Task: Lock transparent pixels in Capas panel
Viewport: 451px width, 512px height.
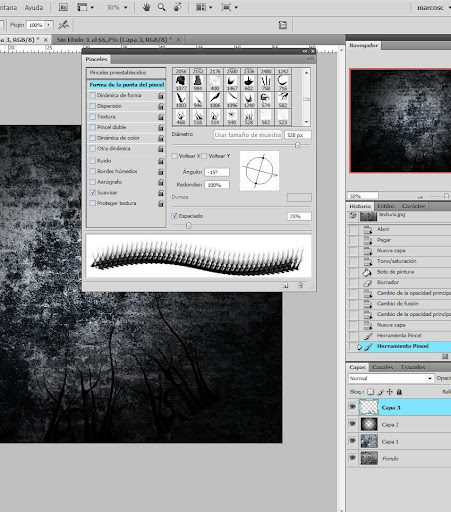Action: pos(371,392)
